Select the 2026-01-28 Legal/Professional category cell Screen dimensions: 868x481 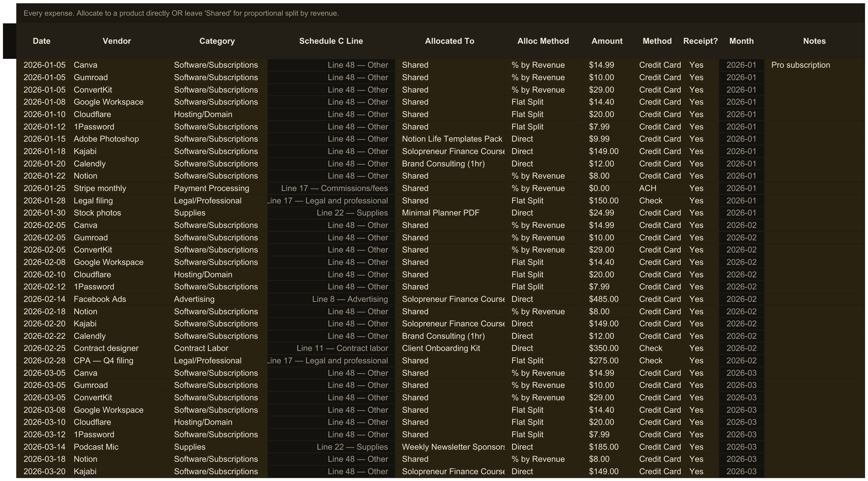pyautogui.click(x=217, y=201)
